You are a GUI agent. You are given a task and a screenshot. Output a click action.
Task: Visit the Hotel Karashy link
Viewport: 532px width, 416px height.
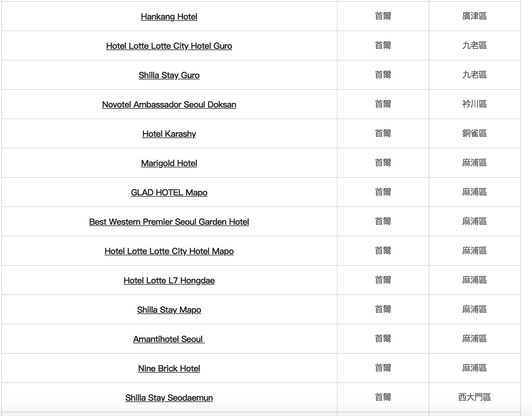[x=169, y=134]
